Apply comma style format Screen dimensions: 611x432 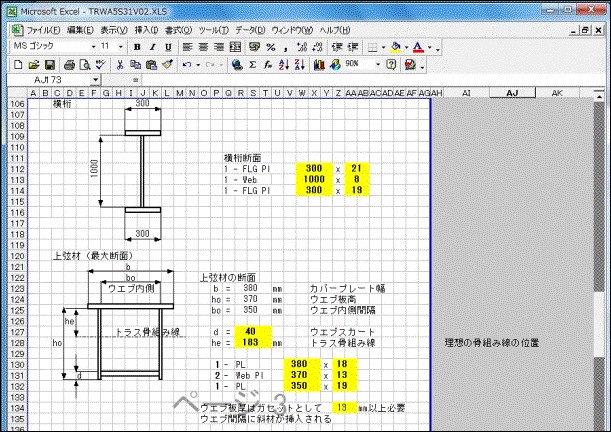click(286, 48)
